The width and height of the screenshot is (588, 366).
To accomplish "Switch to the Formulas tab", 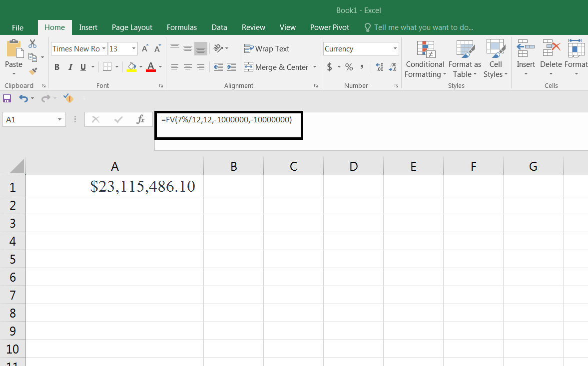I will point(182,27).
